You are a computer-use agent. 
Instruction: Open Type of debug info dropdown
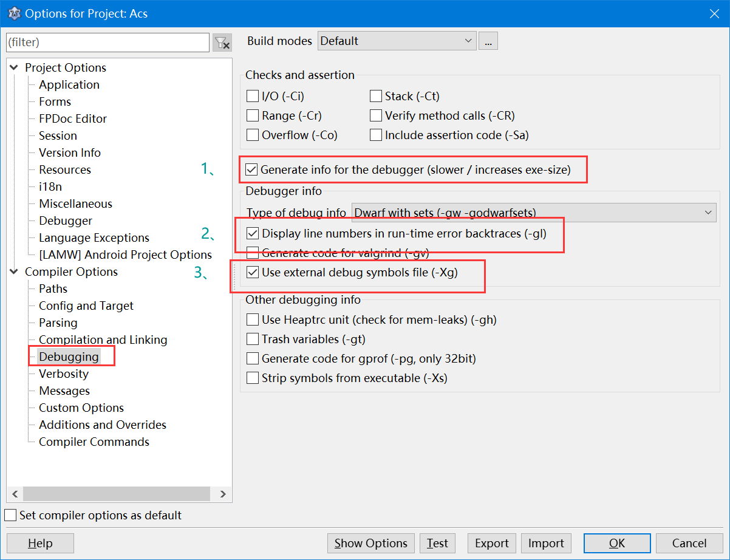(534, 213)
